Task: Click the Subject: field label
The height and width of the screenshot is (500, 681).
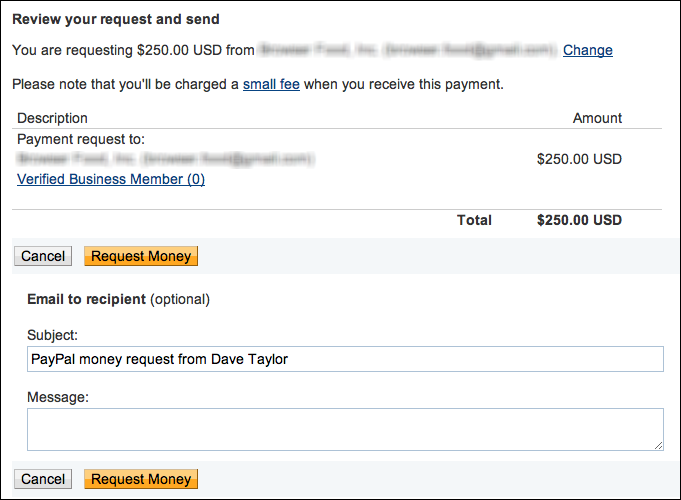Action: click(x=53, y=335)
